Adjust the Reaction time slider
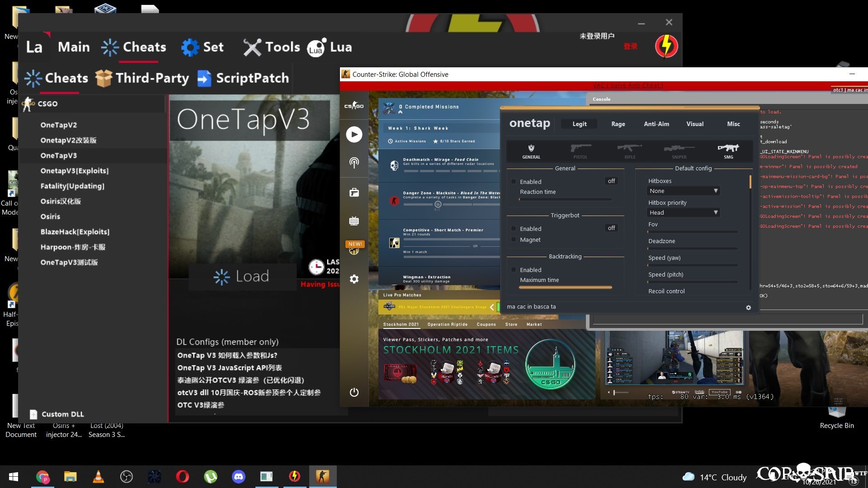Screen dimensions: 868x488 point(565,199)
